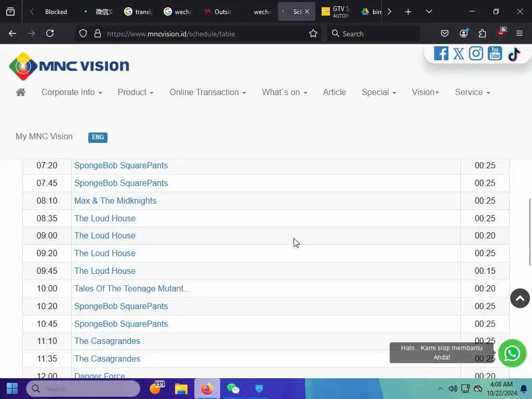This screenshot has height=399, width=532.
Task: Open SpongeBob SquarePants at 07:20
Action: pyautogui.click(x=121, y=166)
